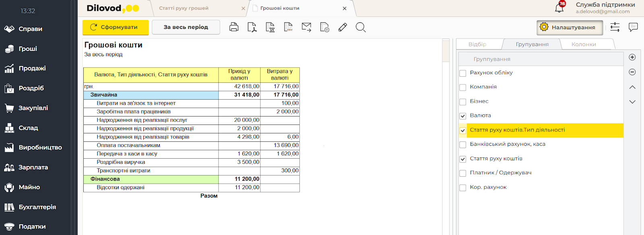Screen dimensions: 644x235
Task: Switch to the Відбір tab
Action: pyautogui.click(x=477, y=44)
